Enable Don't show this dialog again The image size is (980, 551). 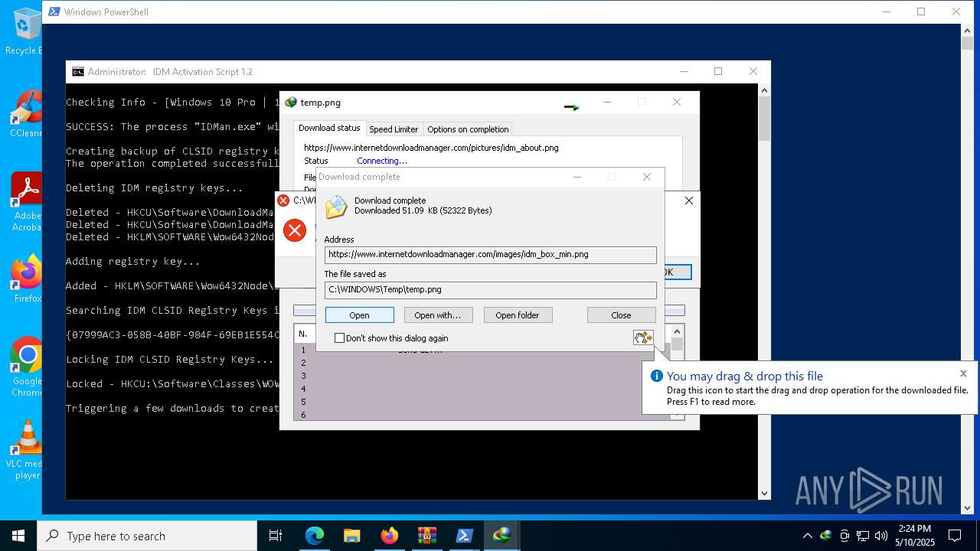tap(391, 338)
